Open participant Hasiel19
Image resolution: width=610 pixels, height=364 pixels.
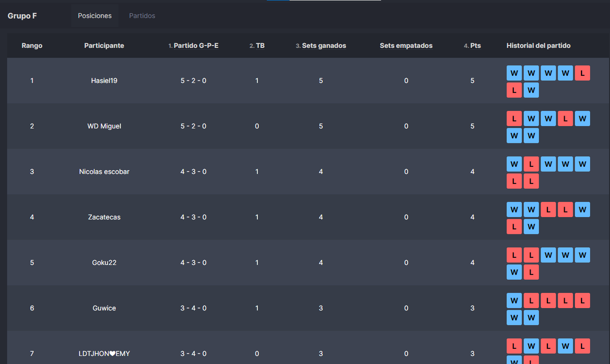point(104,80)
